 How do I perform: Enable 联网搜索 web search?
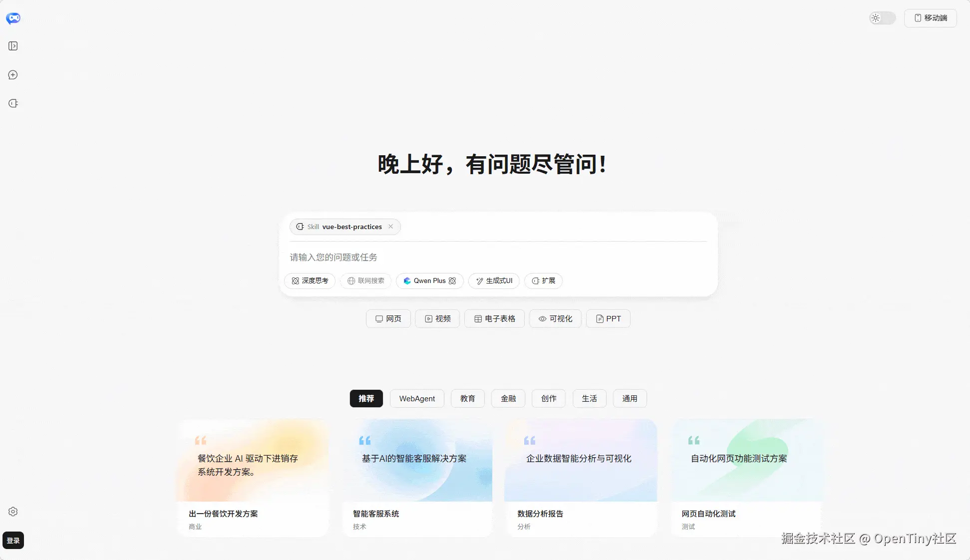(x=366, y=281)
